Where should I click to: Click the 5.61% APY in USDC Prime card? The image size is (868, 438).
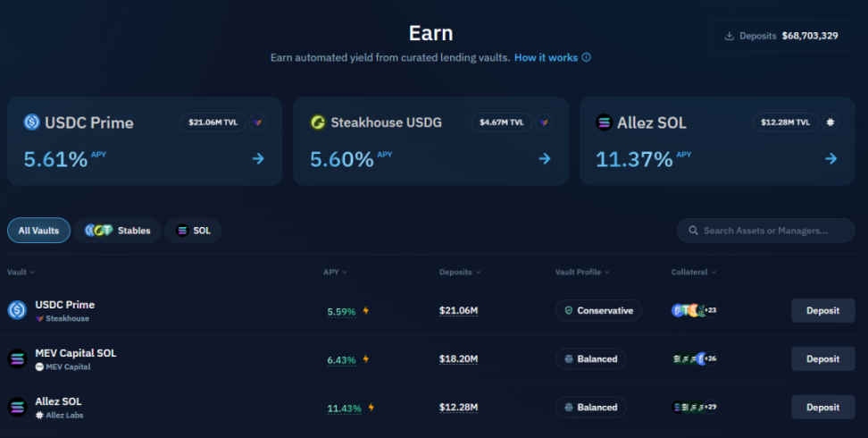coord(55,160)
